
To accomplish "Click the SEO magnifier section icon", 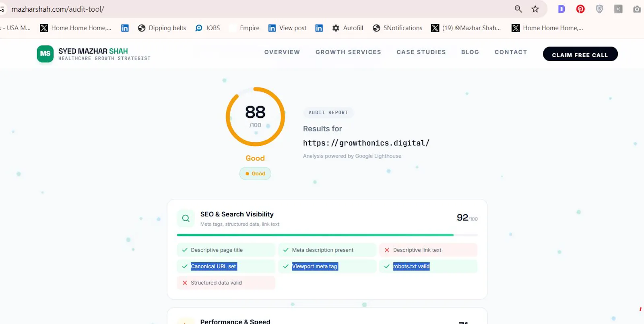I will pyautogui.click(x=186, y=218).
